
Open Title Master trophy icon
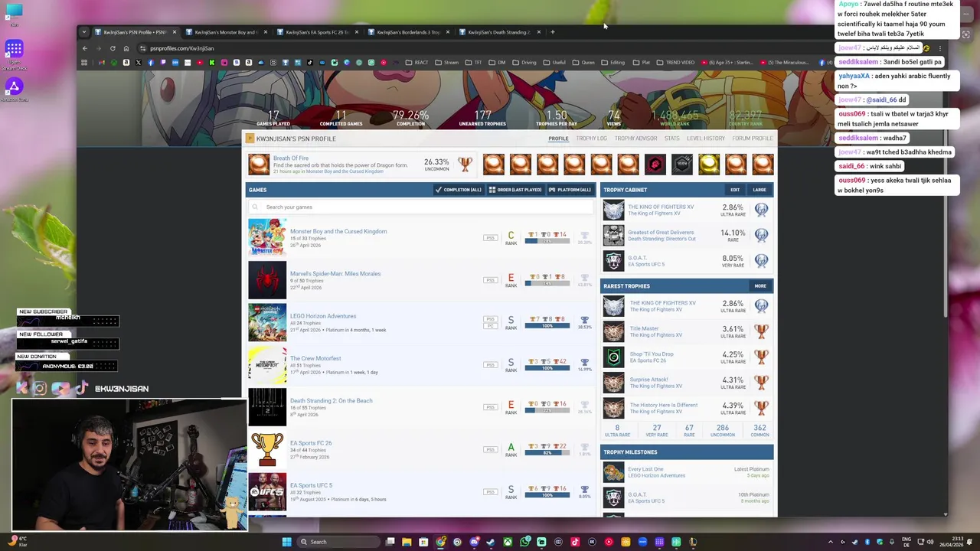(x=613, y=331)
